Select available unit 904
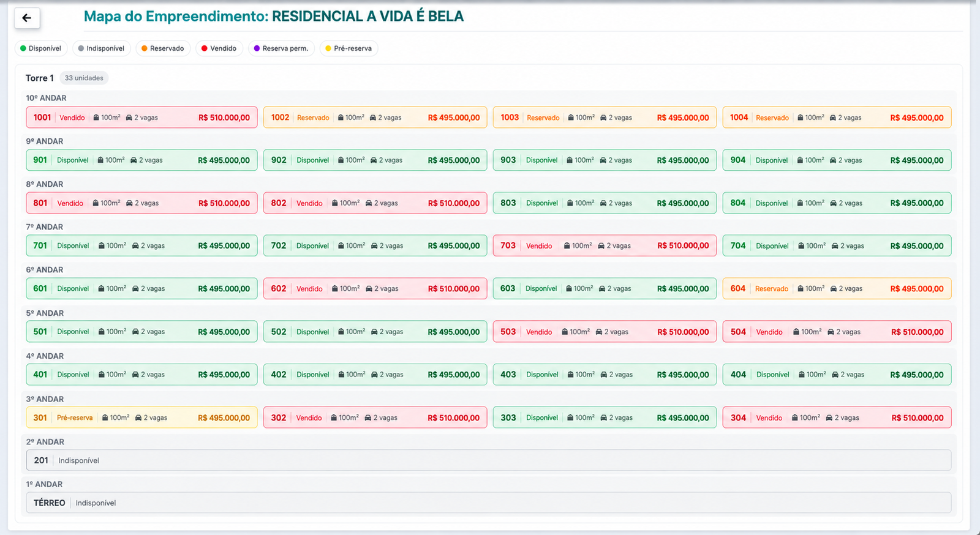980x535 pixels. click(x=837, y=160)
